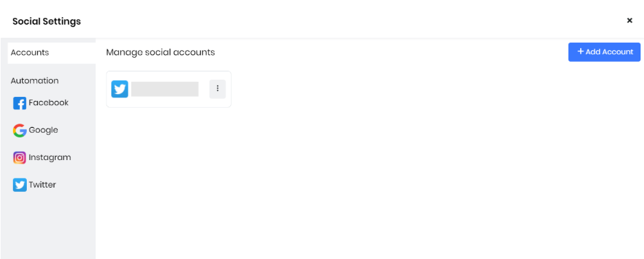Screen dimensions: 644x259
Task: Click the Twitter bird icon in sidebar
Action: (19, 185)
